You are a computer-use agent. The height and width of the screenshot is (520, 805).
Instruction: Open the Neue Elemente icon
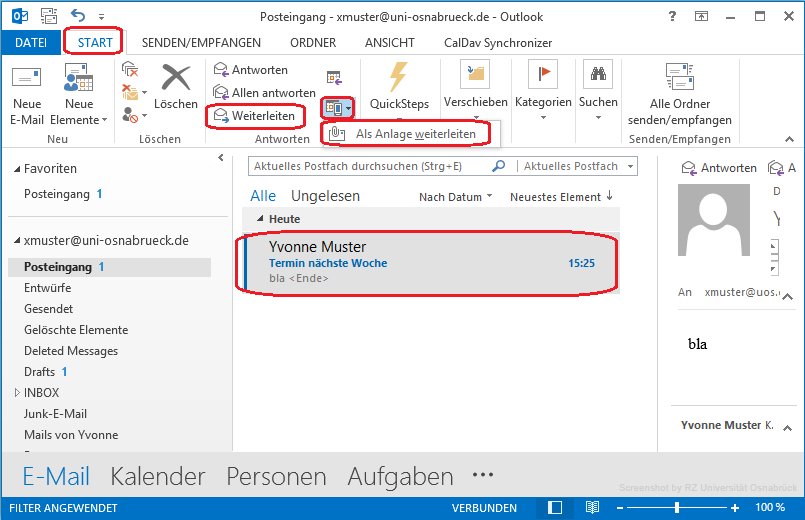(x=79, y=78)
